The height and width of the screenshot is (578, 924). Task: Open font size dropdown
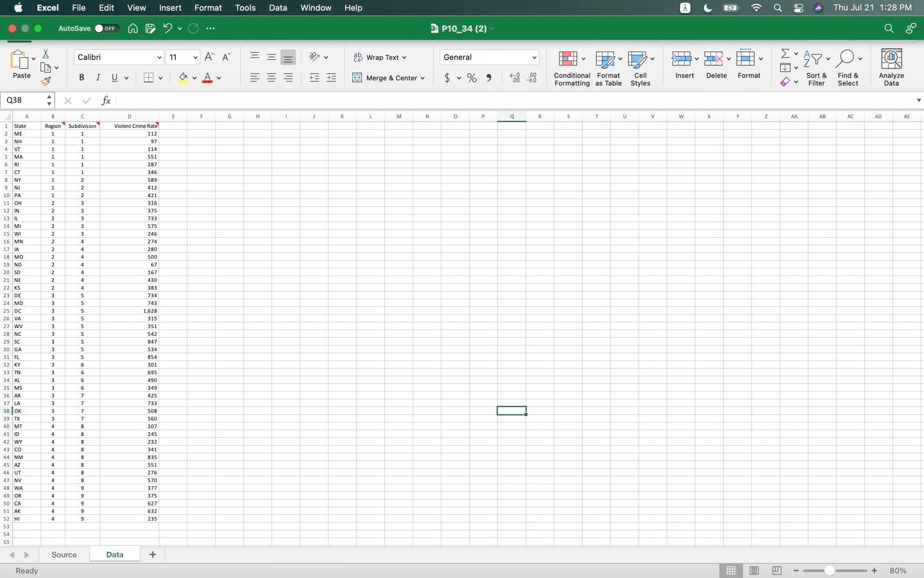tap(183, 57)
